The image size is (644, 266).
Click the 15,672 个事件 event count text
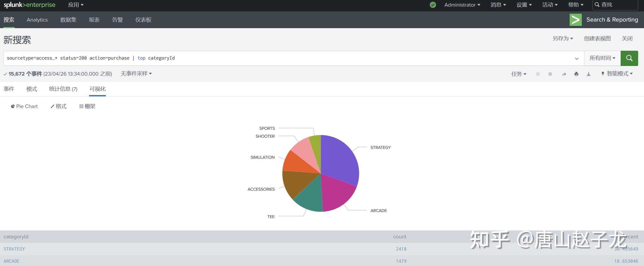pos(25,74)
